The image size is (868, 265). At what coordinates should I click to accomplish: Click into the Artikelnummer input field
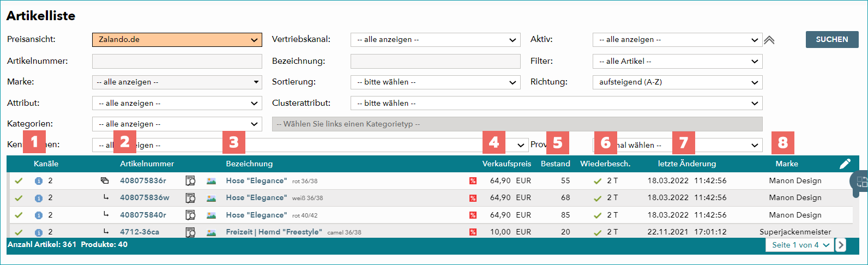click(177, 61)
